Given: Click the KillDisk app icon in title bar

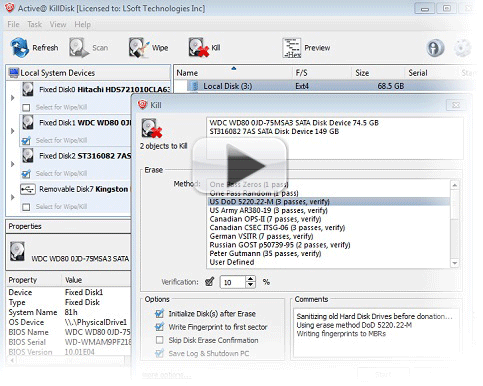Looking at the screenshot, I should pos(10,8).
